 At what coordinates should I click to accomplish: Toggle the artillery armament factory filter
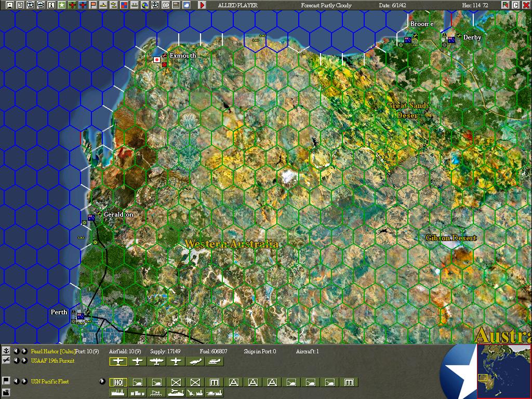click(195, 393)
